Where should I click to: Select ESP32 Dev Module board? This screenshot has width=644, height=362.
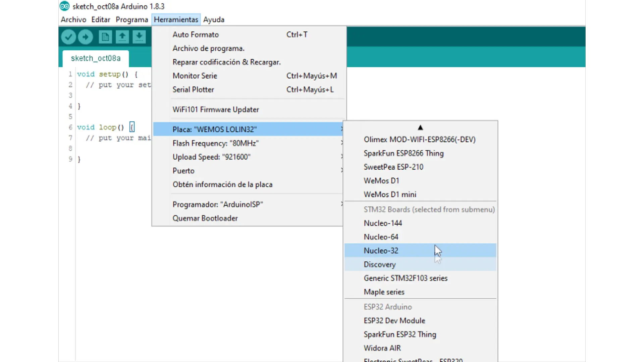tap(420, 321)
